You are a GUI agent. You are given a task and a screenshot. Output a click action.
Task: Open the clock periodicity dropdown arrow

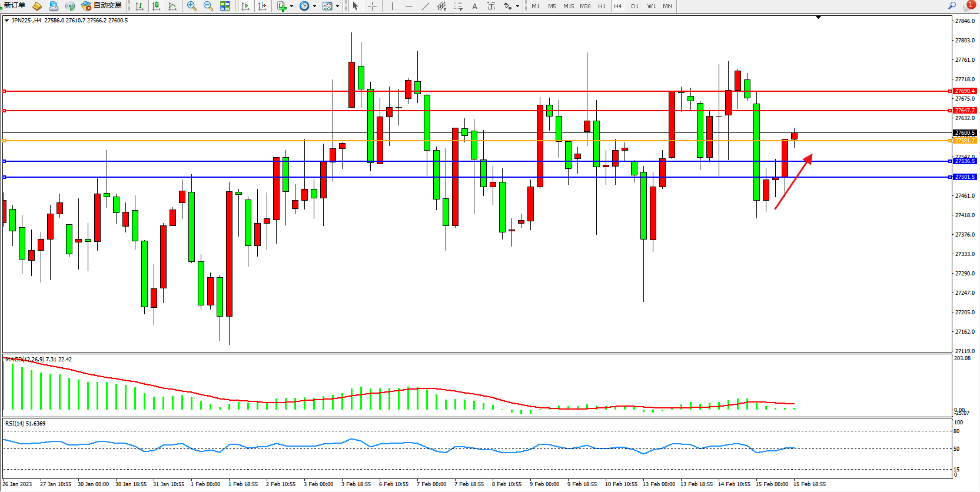314,6
